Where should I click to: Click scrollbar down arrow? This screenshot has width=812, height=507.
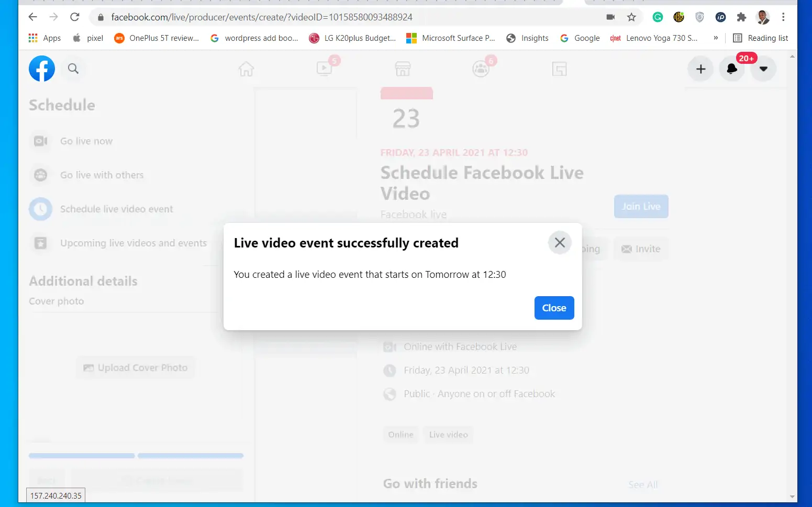pyautogui.click(x=792, y=497)
